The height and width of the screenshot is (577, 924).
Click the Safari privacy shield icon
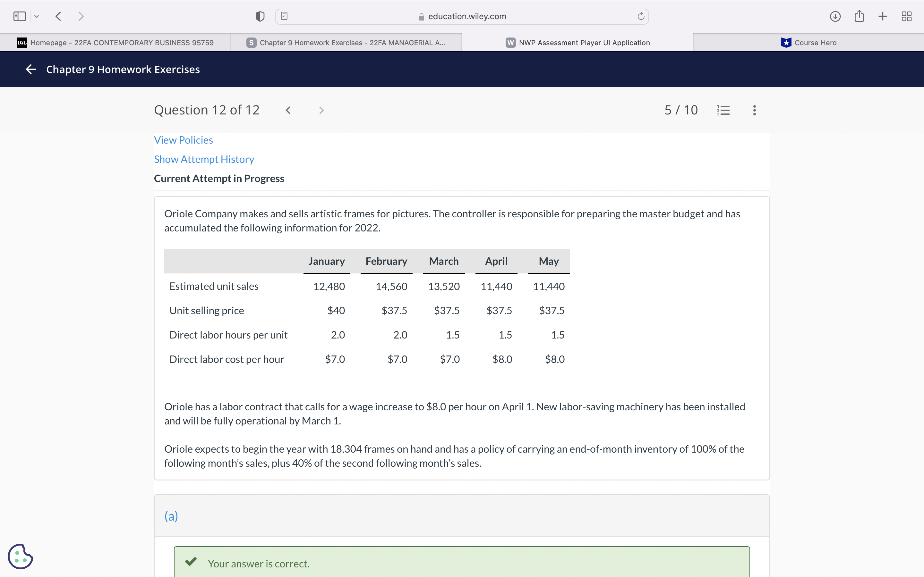(260, 16)
